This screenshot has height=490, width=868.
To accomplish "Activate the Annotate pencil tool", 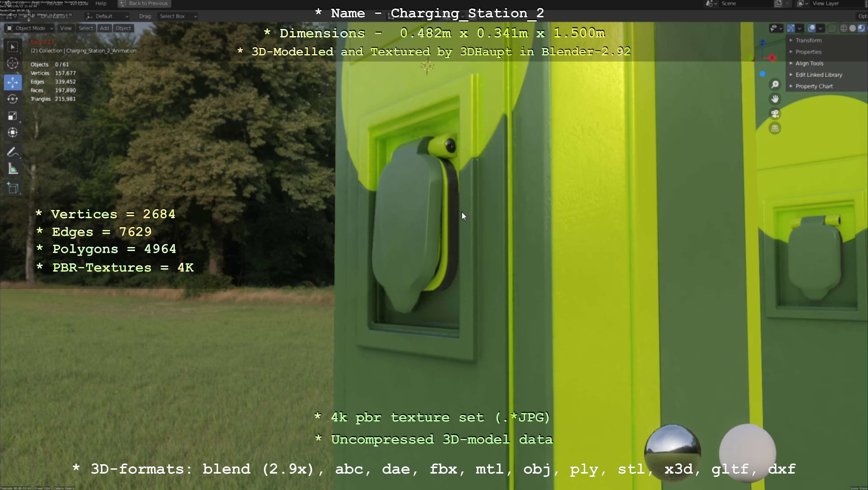I will 13,152.
